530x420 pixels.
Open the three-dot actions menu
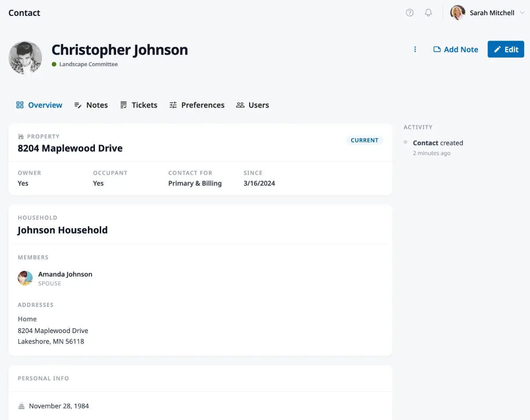click(x=415, y=49)
